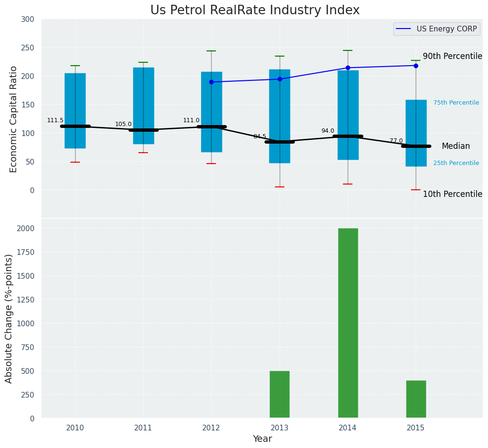The image size is (488, 448).
Task: Click the 2014 US Energy CORP marker
Action: (x=348, y=68)
